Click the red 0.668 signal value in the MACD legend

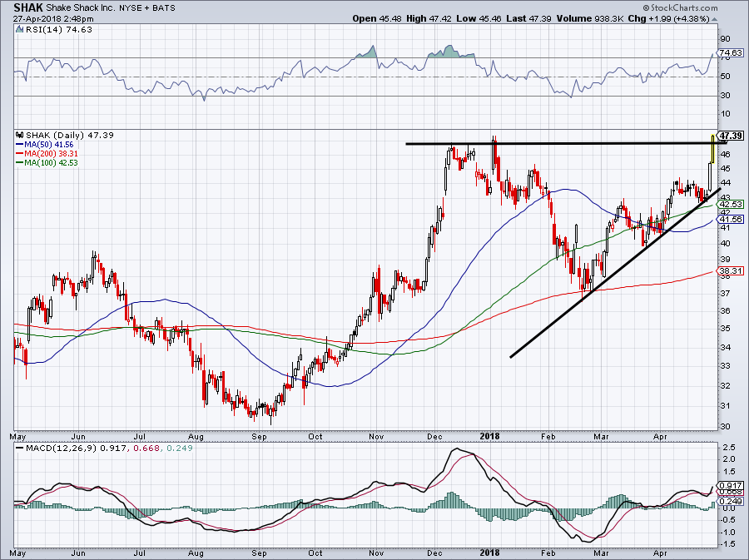pos(146,448)
